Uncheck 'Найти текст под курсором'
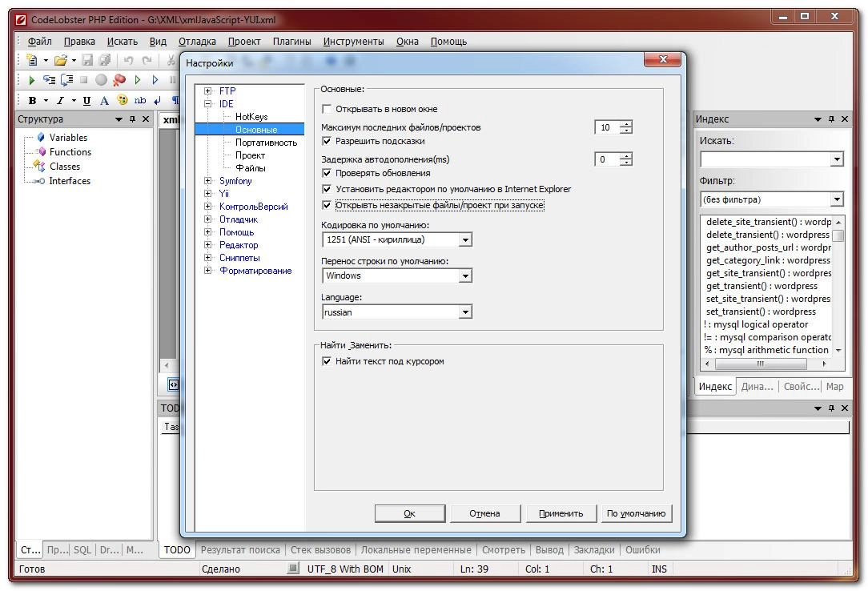 (x=327, y=361)
